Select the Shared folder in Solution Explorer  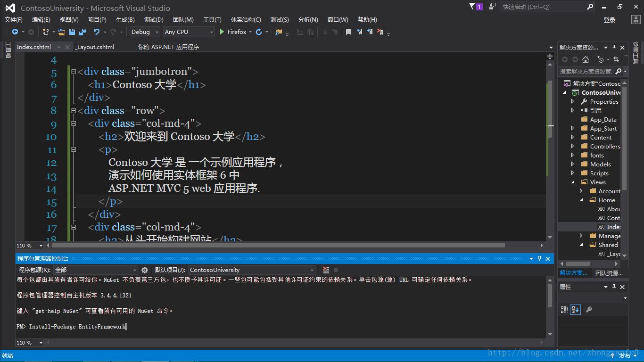[x=608, y=245]
